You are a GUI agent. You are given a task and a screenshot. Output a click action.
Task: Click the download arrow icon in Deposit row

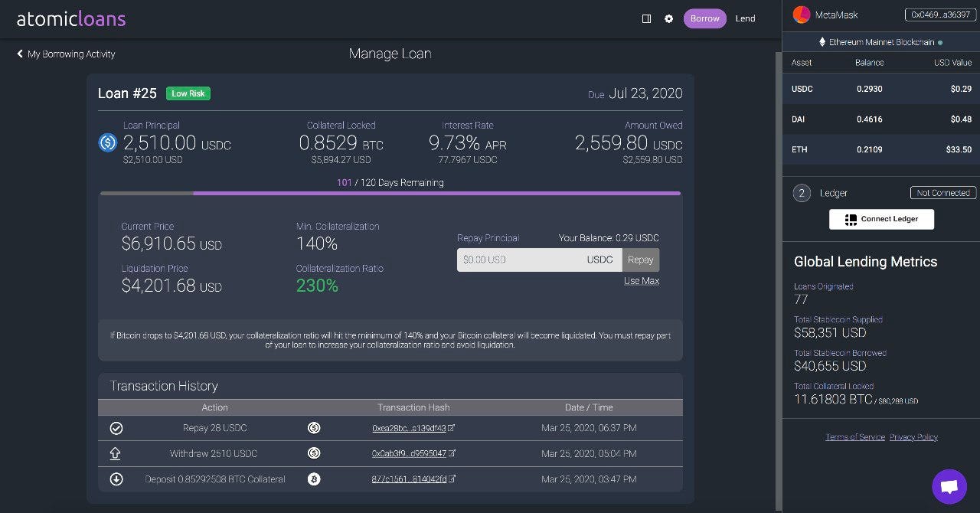116,479
